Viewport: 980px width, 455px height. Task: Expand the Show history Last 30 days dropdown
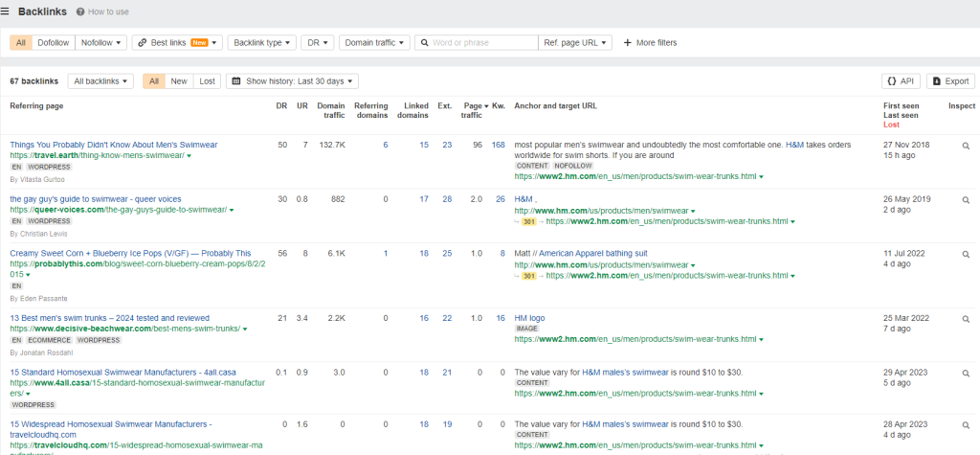(x=292, y=81)
